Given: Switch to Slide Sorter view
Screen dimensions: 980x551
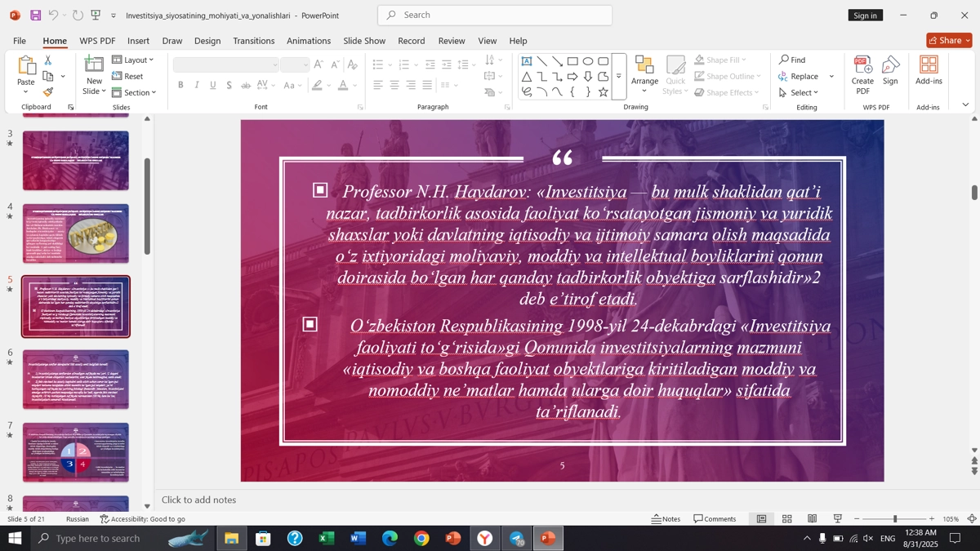Looking at the screenshot, I should tap(787, 519).
